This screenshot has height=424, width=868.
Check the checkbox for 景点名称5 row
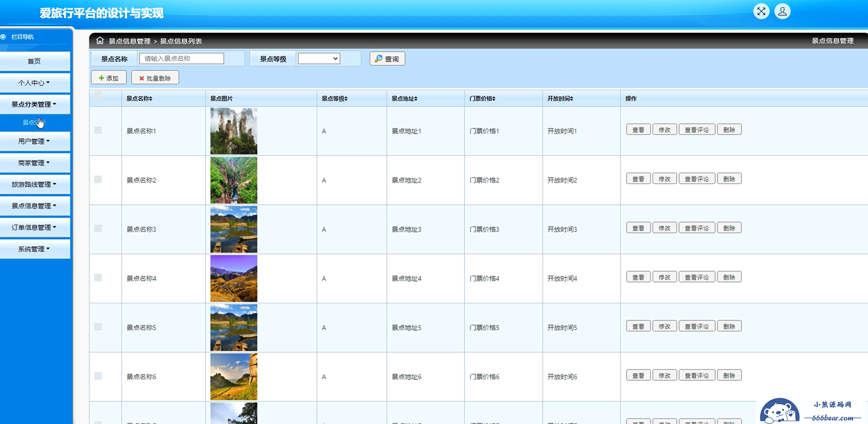pyautogui.click(x=98, y=327)
